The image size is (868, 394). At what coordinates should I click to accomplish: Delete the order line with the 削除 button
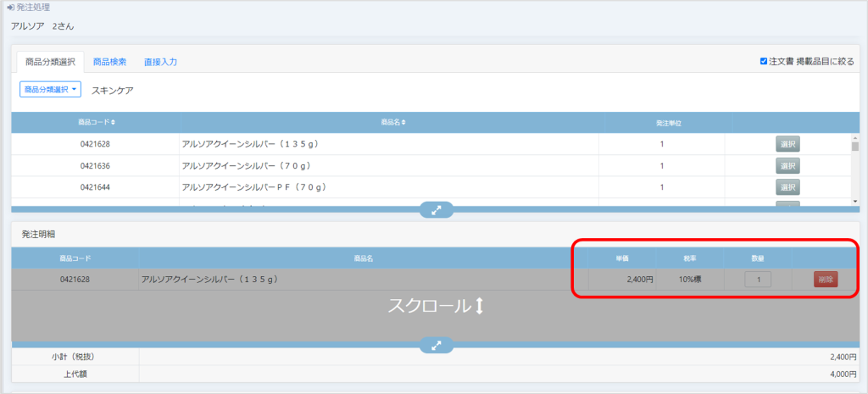pyautogui.click(x=825, y=280)
